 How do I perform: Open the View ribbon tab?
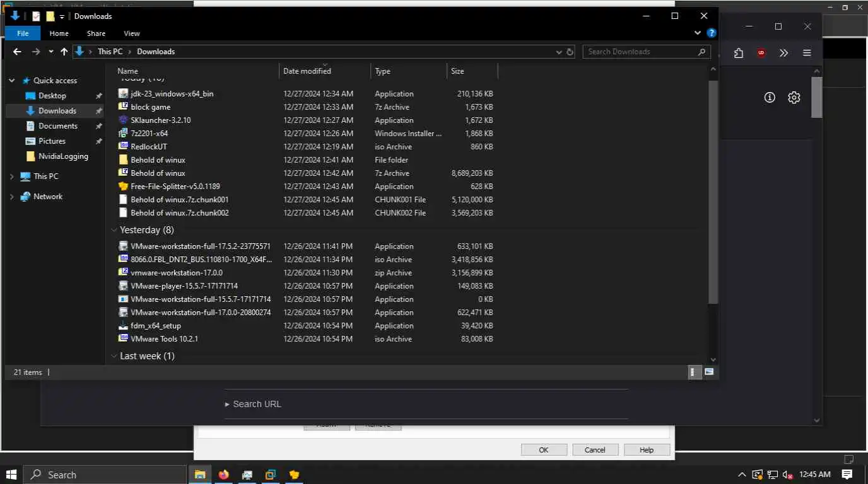(132, 33)
